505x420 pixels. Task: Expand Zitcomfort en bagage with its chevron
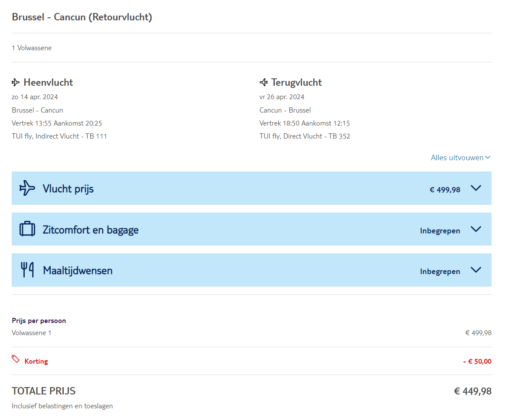tap(476, 229)
